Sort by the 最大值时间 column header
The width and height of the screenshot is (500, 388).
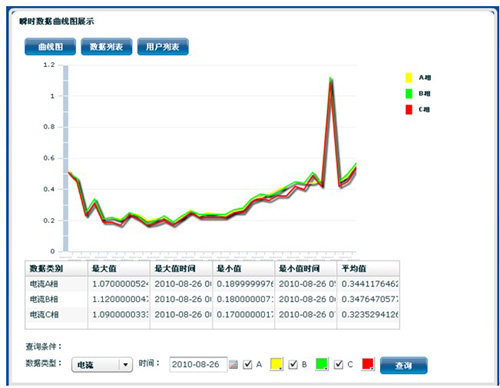(181, 268)
